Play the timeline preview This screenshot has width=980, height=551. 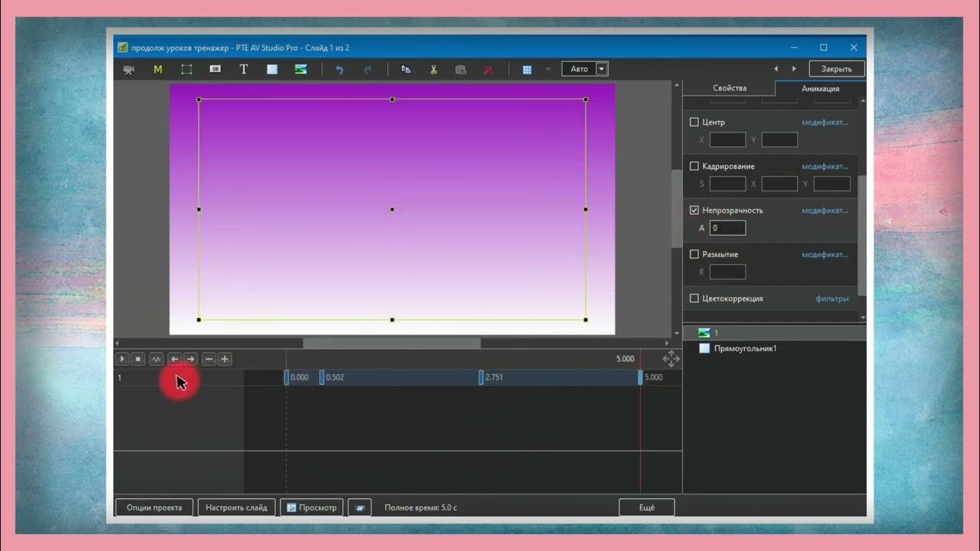coord(122,359)
